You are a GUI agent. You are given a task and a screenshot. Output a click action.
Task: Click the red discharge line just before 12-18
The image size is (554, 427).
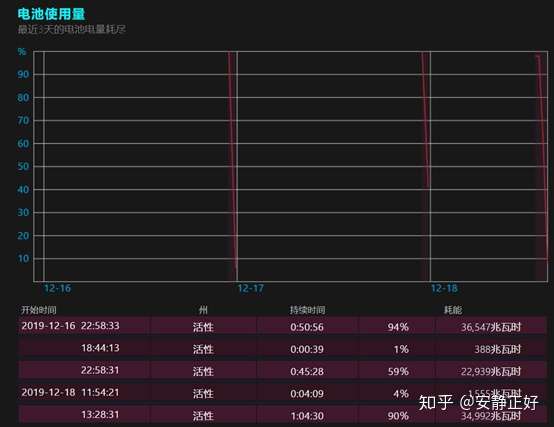coord(425,120)
